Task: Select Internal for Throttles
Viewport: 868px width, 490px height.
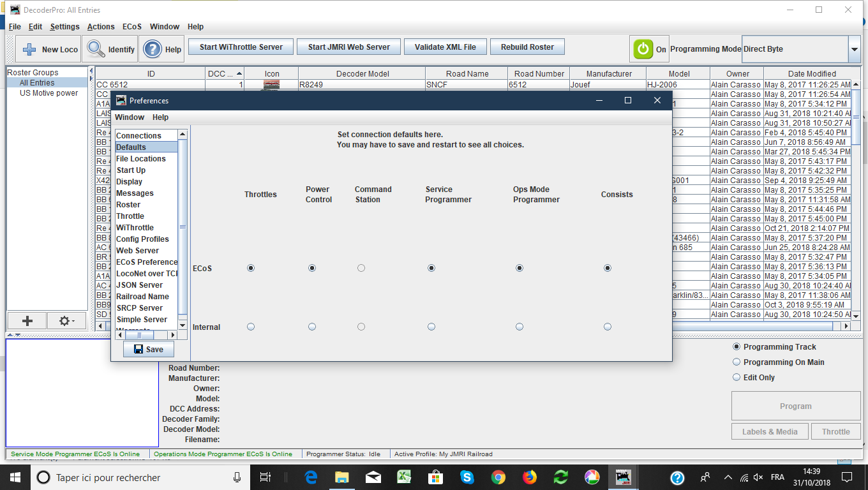Action: (x=251, y=327)
